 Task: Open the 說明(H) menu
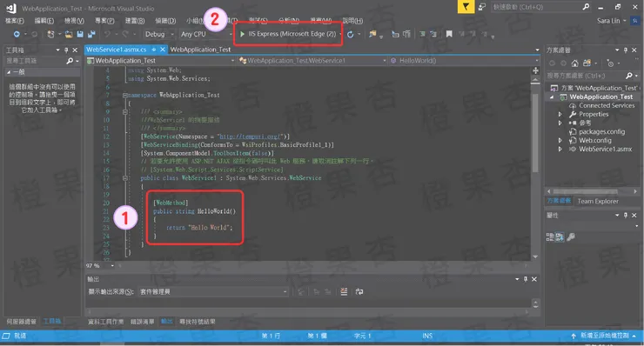point(352,21)
